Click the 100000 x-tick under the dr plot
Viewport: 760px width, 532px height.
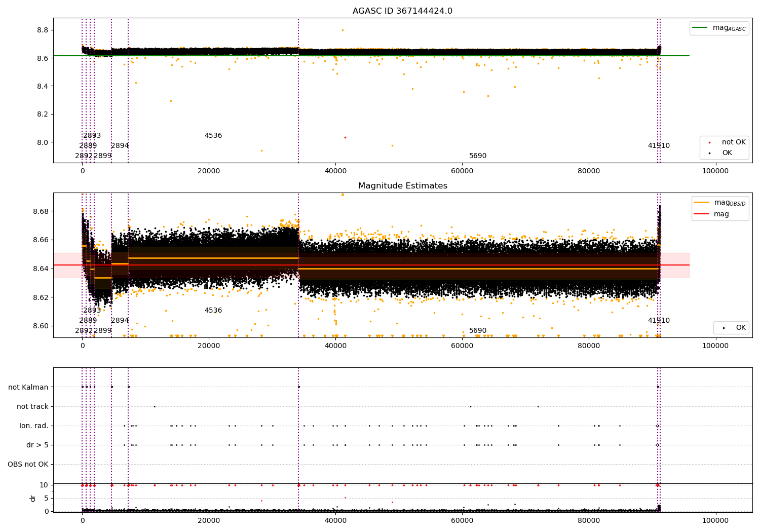[715, 520]
